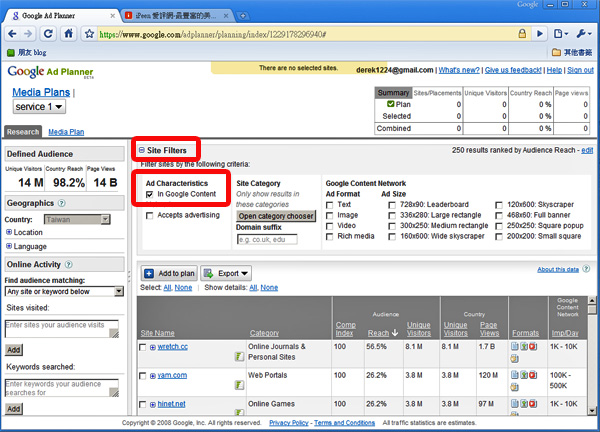Viewport: 600px width, 432px height.
Task: Expand the Location section
Action: click(x=9, y=232)
